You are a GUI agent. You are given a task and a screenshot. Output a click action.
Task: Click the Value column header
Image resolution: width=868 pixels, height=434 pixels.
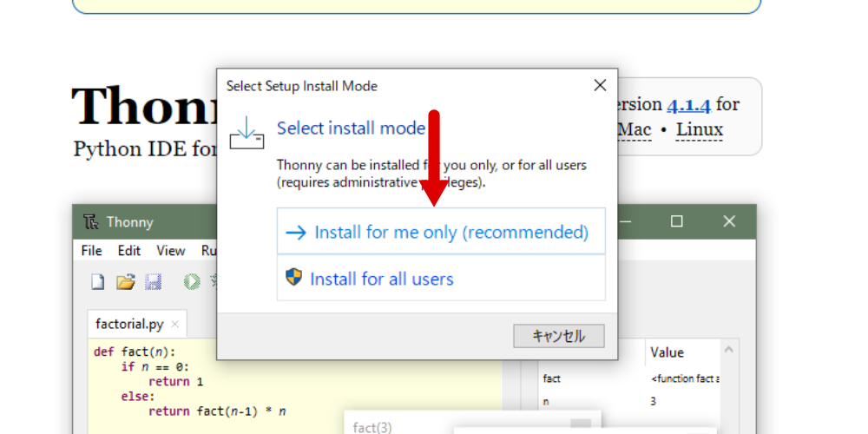tap(667, 352)
